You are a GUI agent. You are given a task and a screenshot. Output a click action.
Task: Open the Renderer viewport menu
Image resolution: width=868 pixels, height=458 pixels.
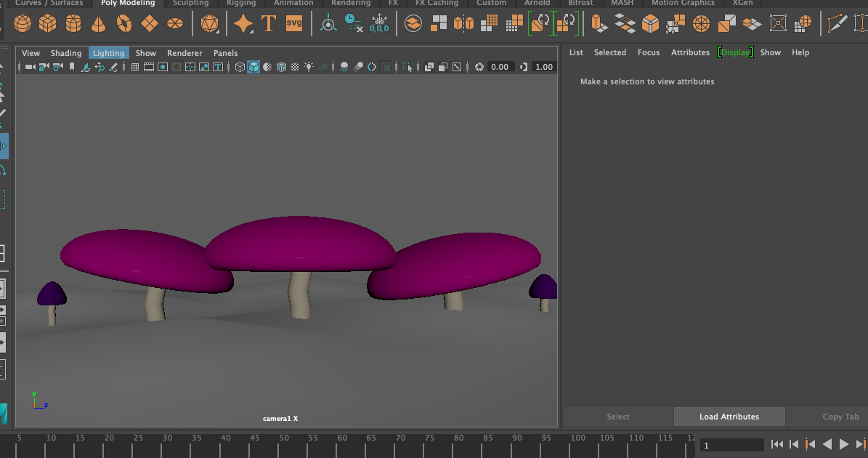click(184, 53)
